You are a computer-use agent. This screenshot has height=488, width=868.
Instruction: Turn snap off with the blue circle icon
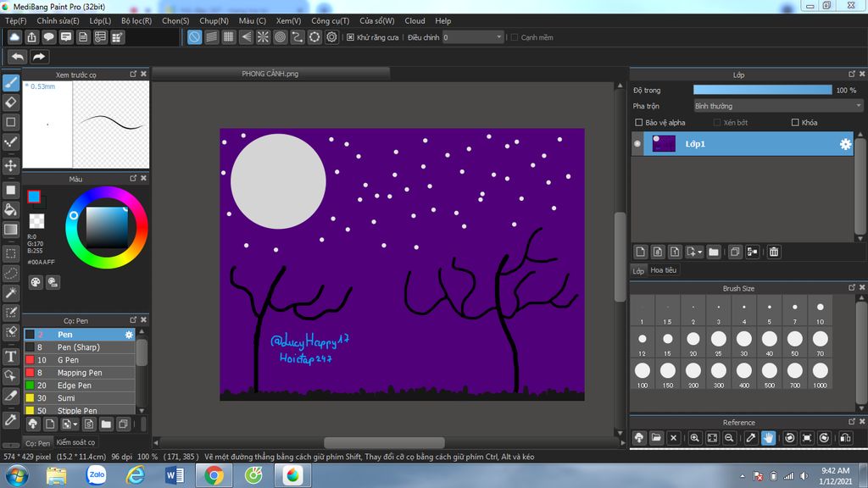click(194, 37)
